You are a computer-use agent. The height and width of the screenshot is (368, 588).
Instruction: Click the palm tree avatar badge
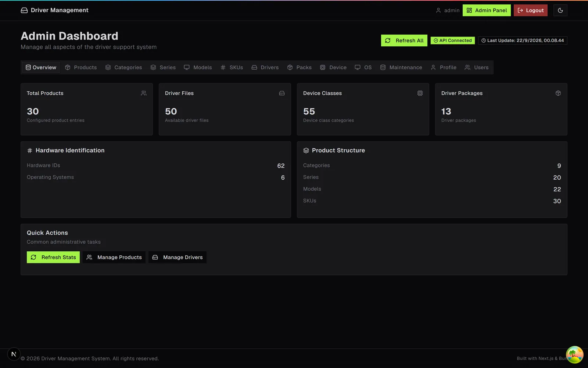click(574, 355)
